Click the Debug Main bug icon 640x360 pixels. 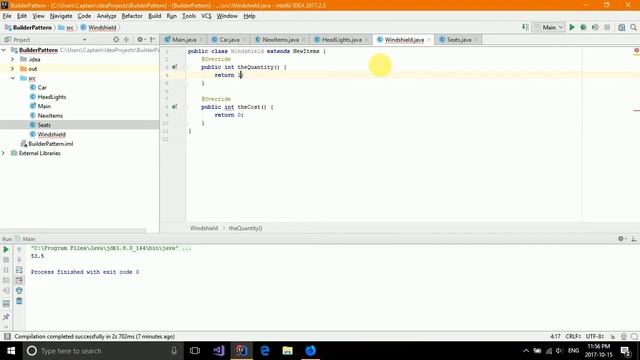pos(583,27)
